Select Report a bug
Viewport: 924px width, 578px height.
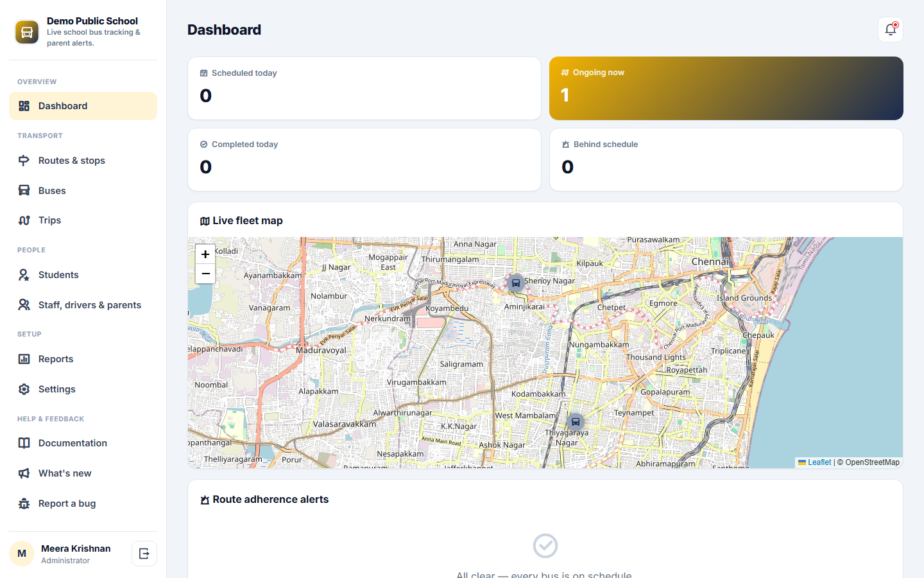(x=83, y=504)
